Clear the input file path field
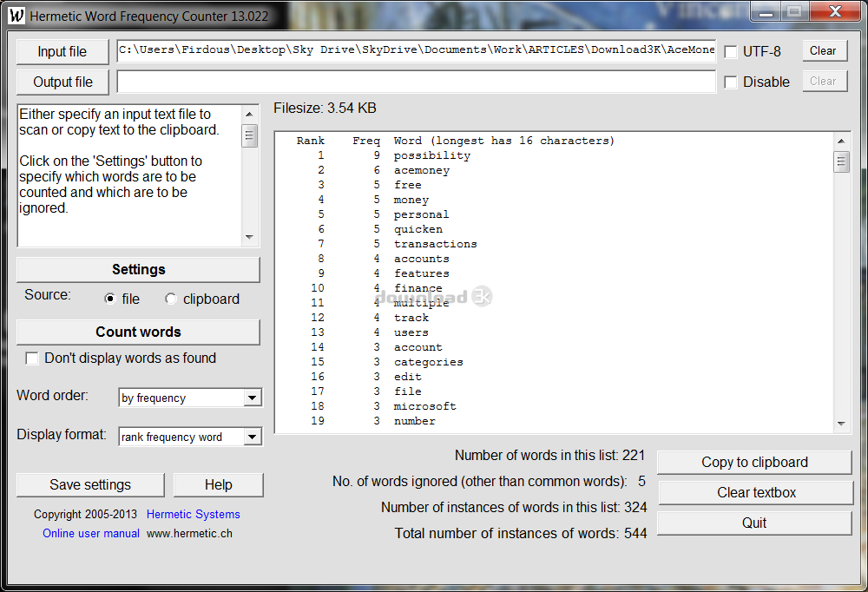The height and width of the screenshot is (592, 868). [x=824, y=50]
